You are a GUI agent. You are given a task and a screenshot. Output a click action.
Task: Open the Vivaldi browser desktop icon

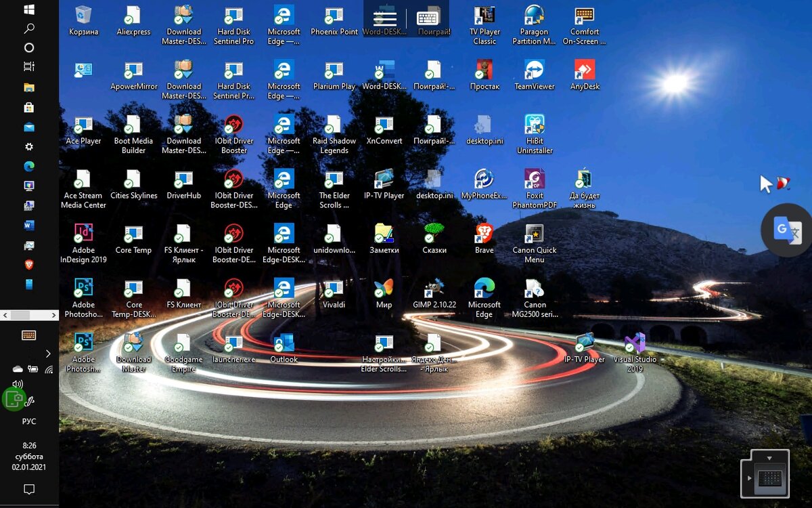334,294
